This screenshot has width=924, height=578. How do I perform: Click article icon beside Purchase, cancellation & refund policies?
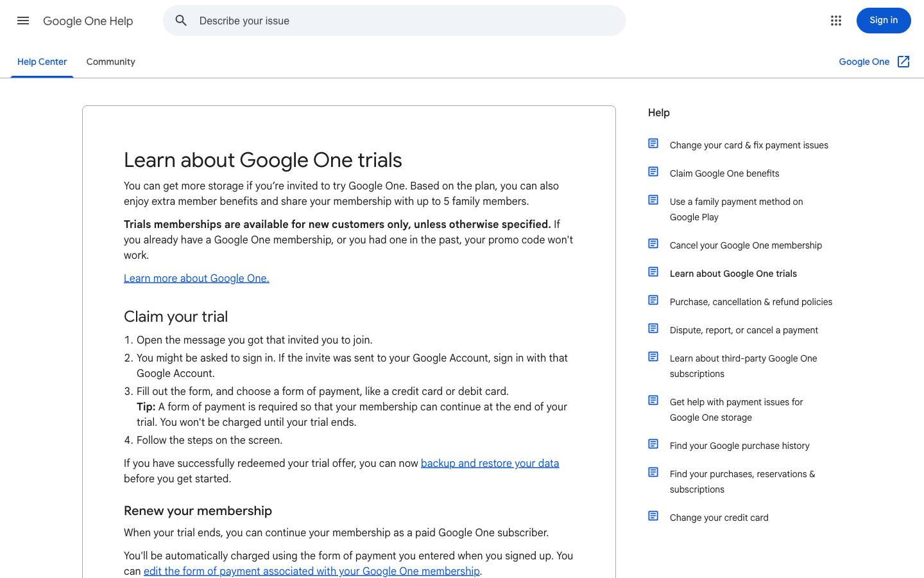click(x=653, y=300)
